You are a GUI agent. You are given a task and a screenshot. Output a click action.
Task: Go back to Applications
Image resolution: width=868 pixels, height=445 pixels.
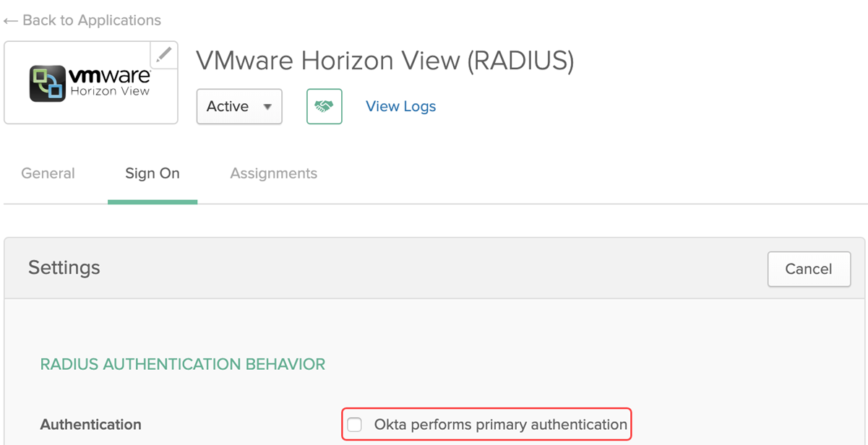click(91, 20)
